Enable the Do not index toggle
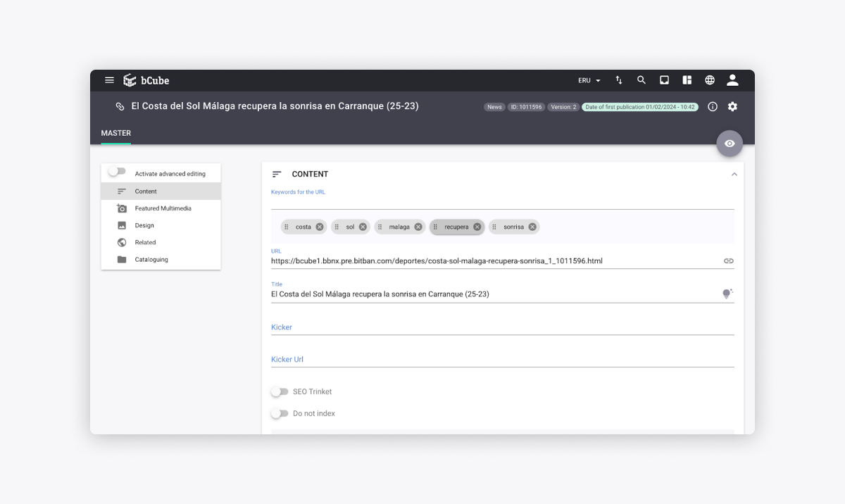The image size is (845, 504). [280, 413]
